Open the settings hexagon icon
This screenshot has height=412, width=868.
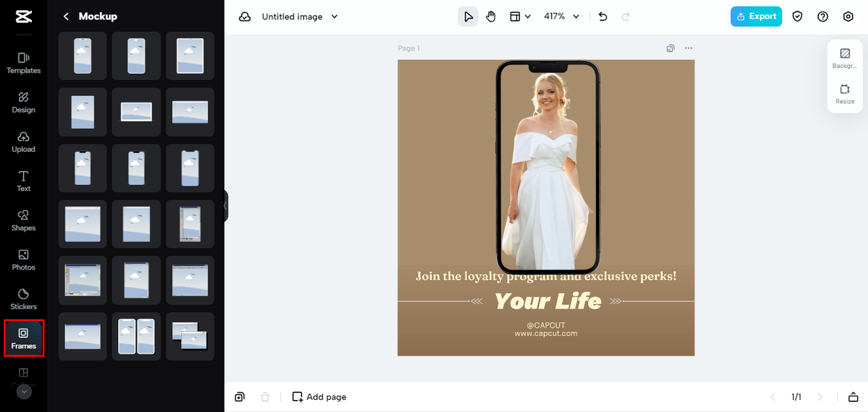click(848, 16)
